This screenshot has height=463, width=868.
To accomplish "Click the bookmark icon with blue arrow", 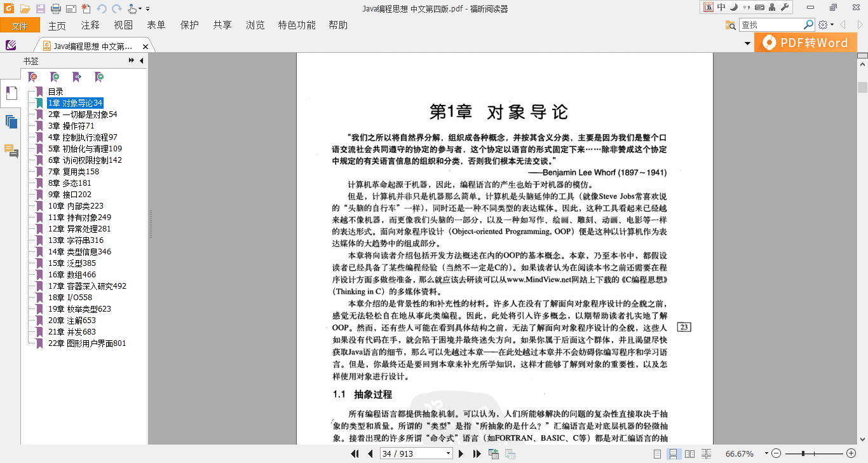I will tap(78, 77).
